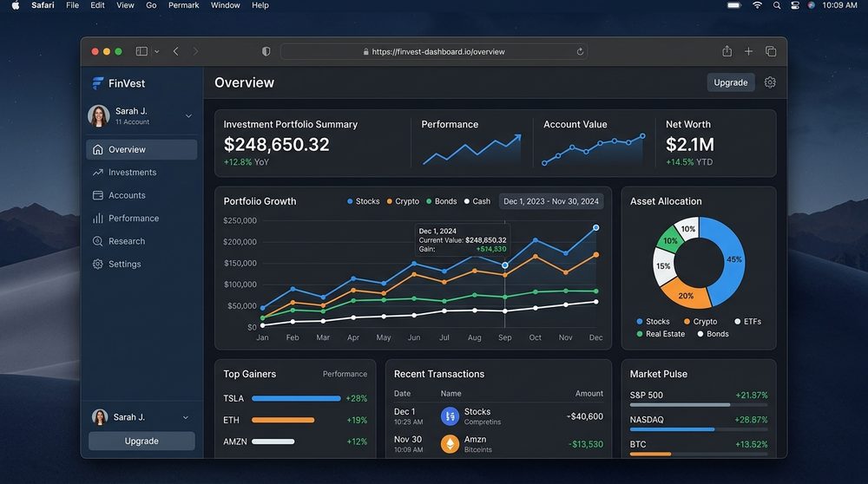Click the FinVest logo icon
The height and width of the screenshot is (484, 868).
point(98,83)
